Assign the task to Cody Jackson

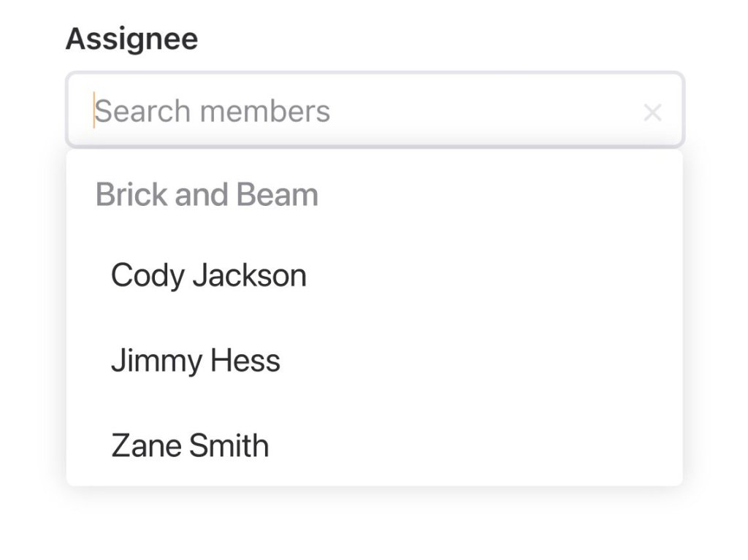[x=209, y=276]
